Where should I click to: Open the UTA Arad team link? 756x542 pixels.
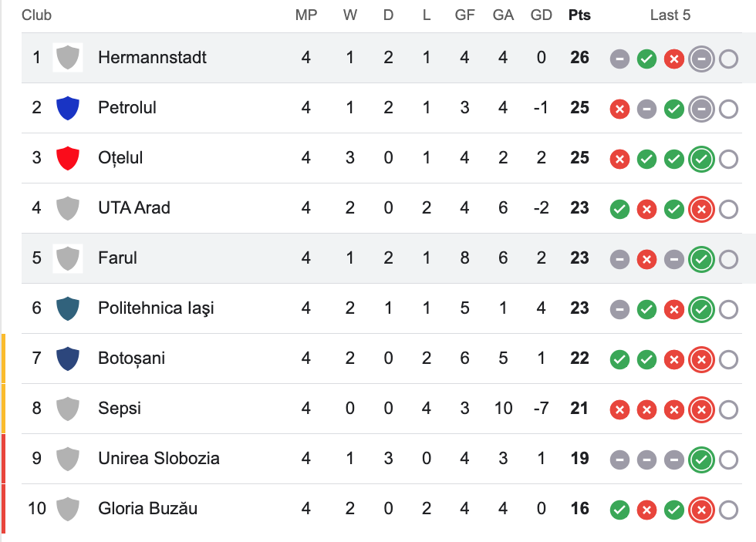(134, 207)
